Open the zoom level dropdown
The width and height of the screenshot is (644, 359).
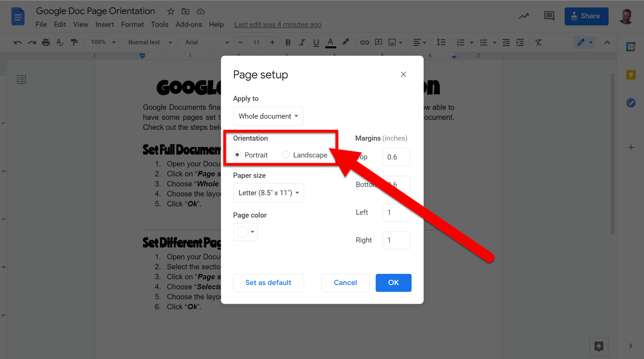click(103, 42)
